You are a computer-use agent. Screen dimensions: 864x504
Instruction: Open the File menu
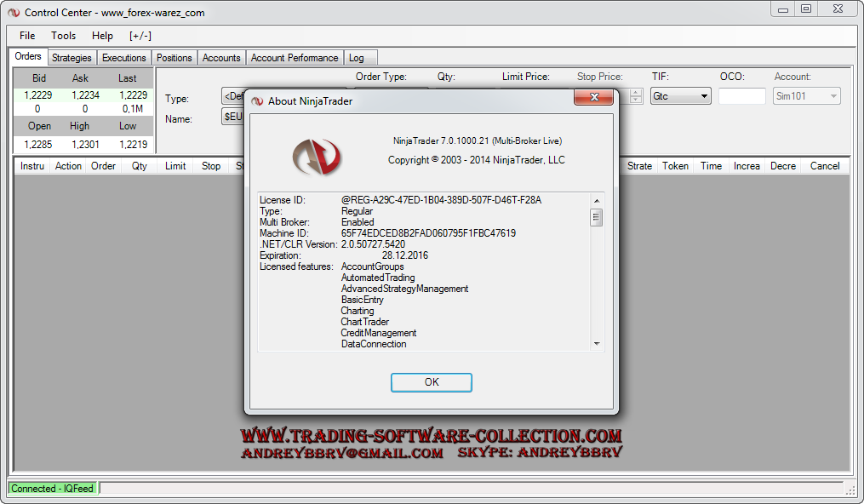(x=27, y=36)
